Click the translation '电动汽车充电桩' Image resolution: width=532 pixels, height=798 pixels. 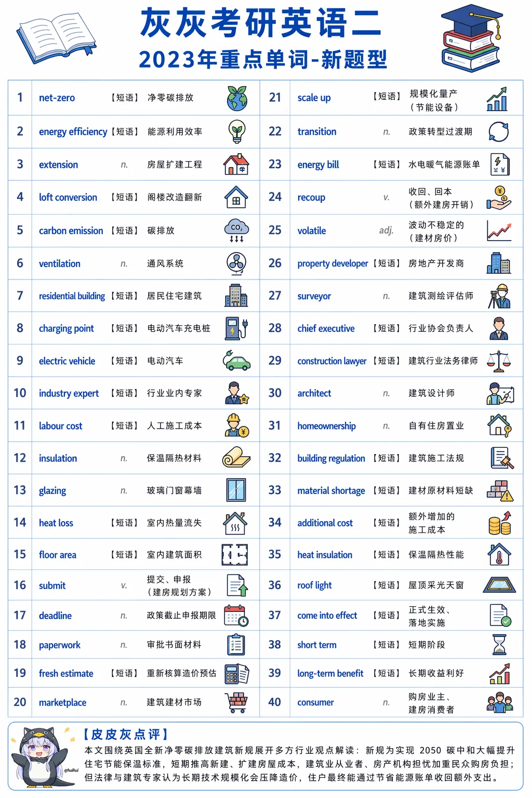coord(179,328)
